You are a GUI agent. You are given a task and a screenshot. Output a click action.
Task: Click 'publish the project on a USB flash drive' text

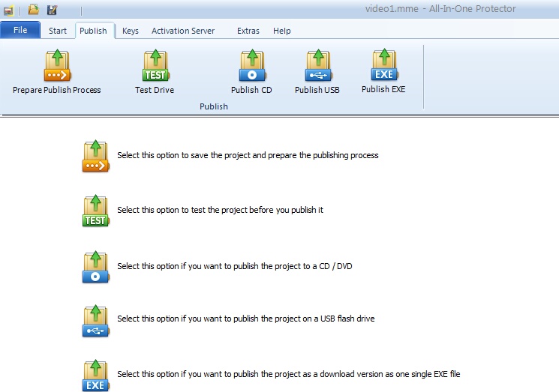click(304, 319)
